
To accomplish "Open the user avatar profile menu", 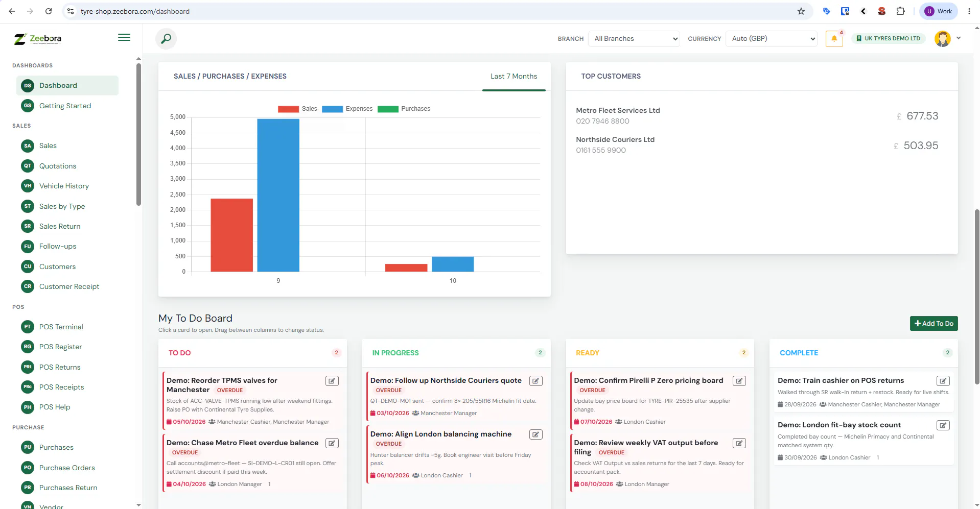I will (x=943, y=39).
